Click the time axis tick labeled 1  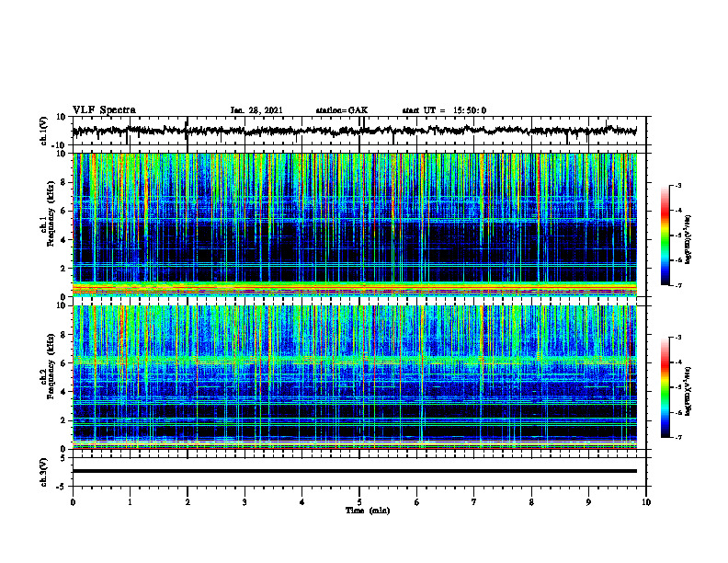point(130,502)
